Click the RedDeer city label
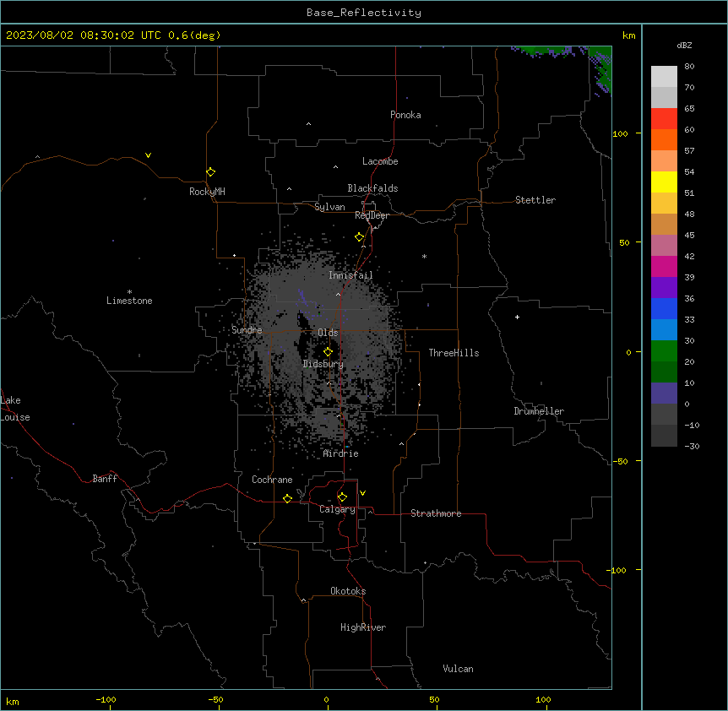The image size is (728, 711). click(372, 215)
